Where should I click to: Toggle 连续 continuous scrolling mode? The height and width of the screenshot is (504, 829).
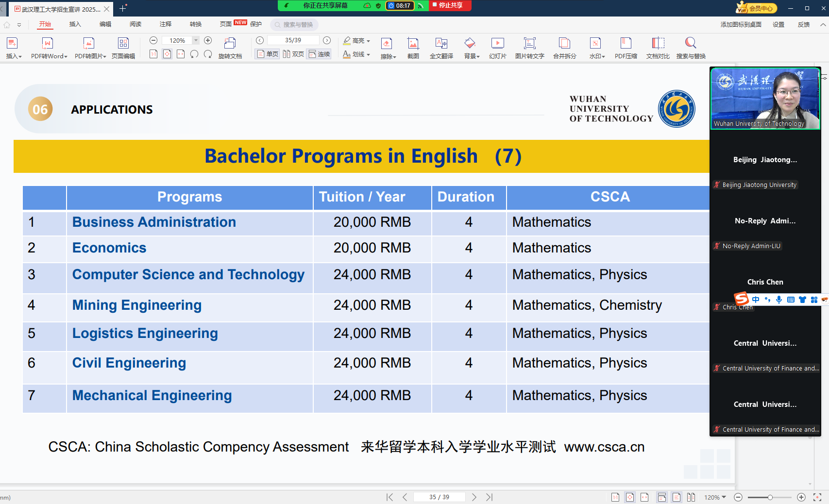(x=319, y=54)
